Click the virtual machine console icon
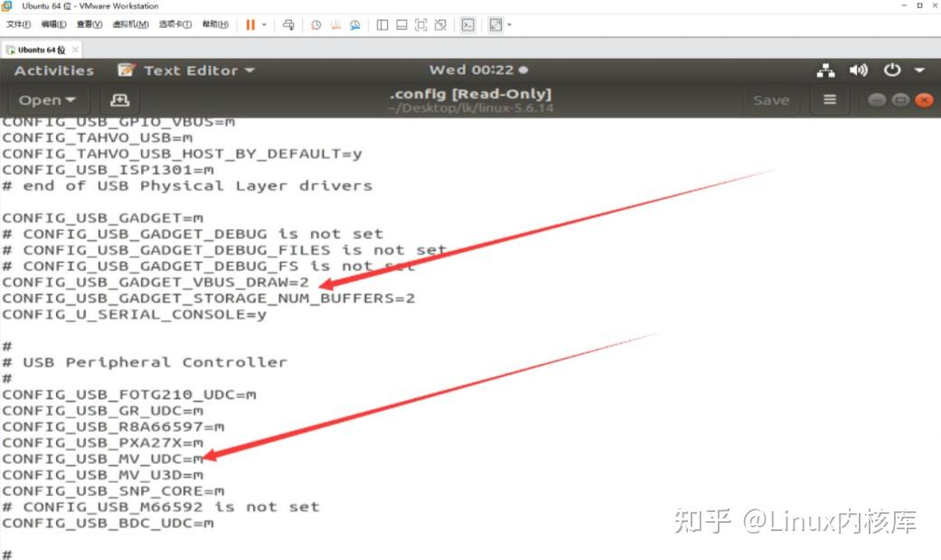This screenshot has width=941, height=560. [467, 24]
